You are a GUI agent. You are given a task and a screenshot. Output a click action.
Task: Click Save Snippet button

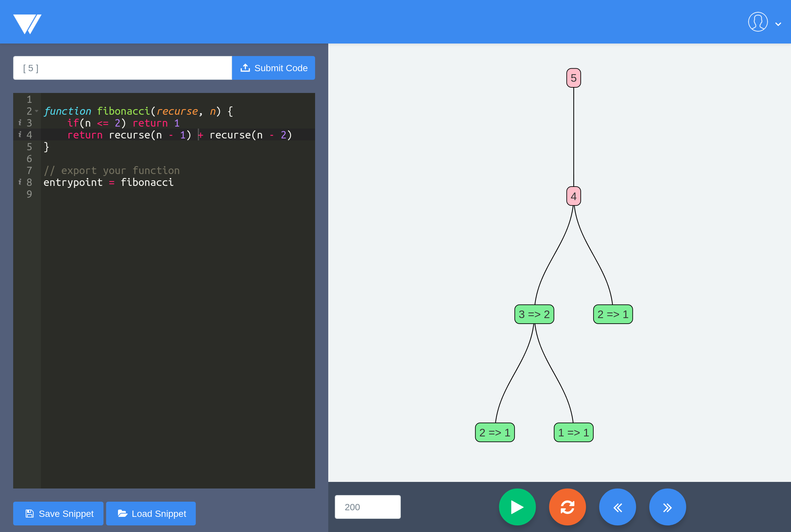point(58,513)
